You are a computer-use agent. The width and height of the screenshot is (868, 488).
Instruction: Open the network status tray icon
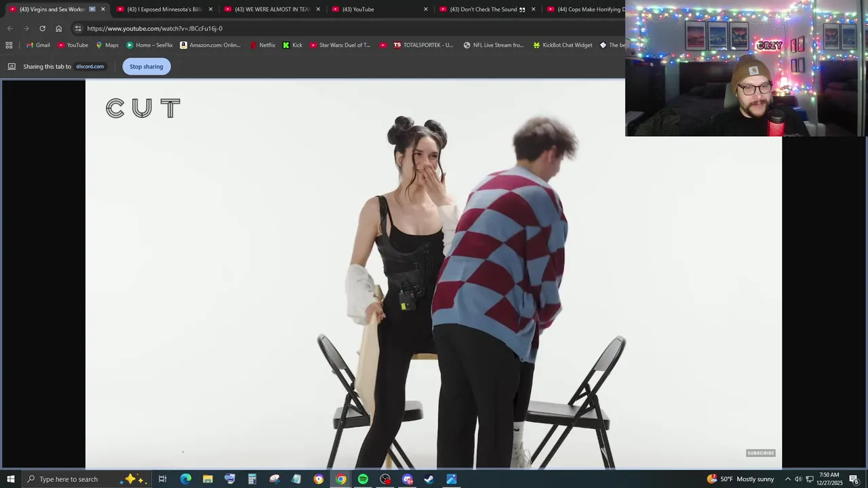coord(810,479)
